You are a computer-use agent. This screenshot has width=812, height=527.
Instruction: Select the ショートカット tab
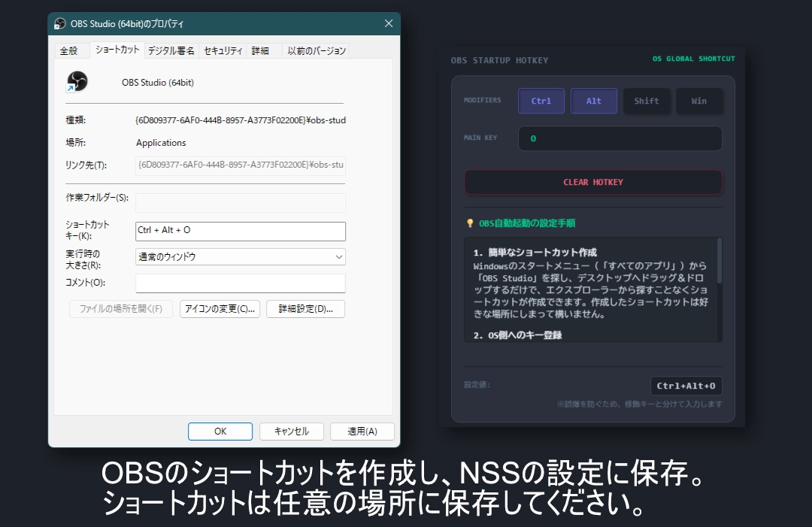coord(117,50)
